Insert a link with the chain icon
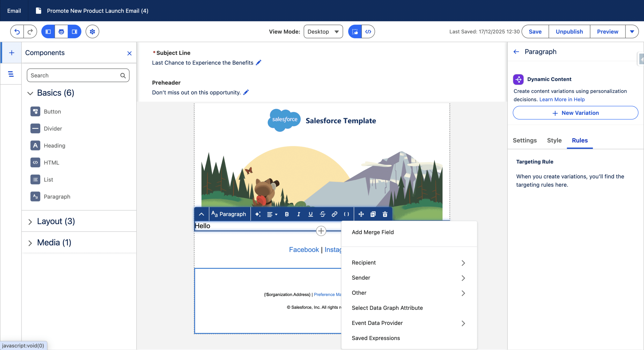 click(x=334, y=214)
